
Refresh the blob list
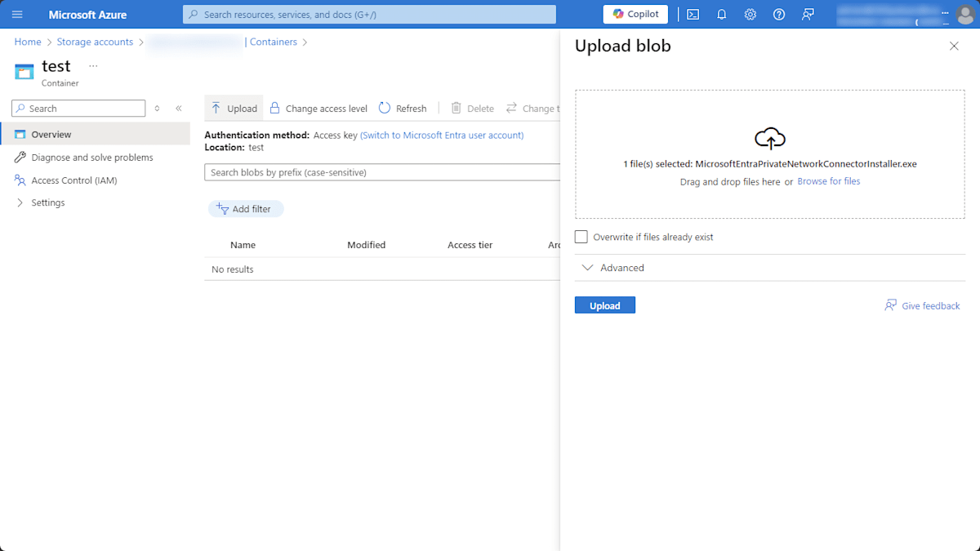(403, 109)
